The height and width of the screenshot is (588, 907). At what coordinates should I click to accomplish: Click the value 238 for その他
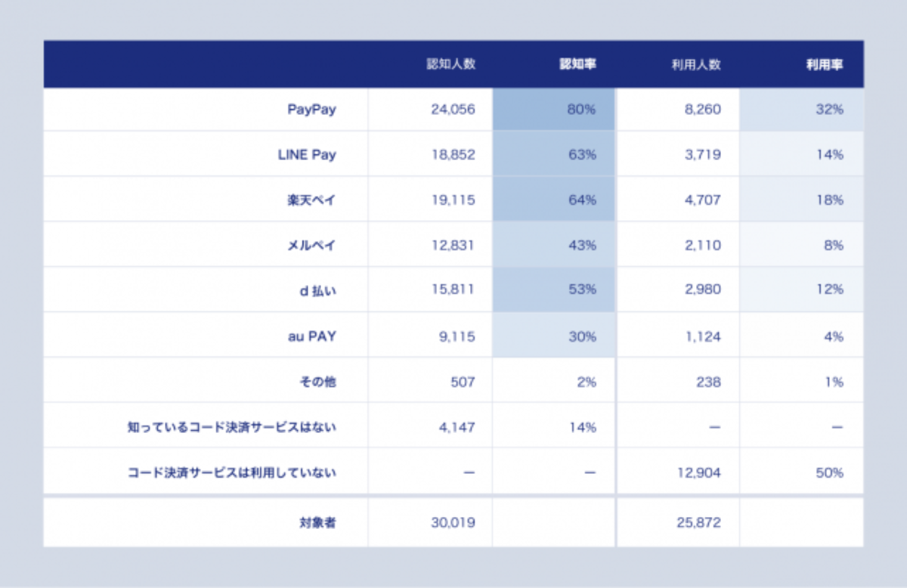[708, 382]
